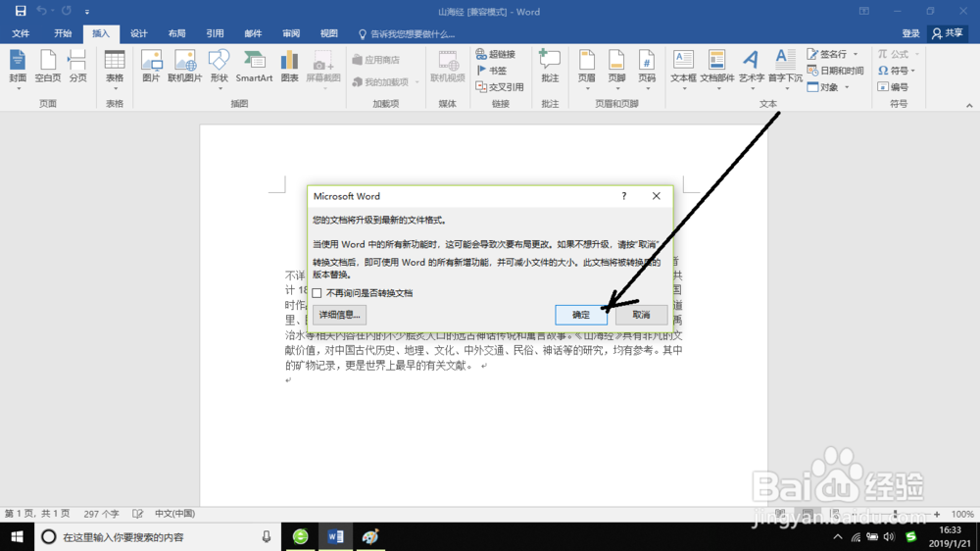The height and width of the screenshot is (551, 980).
Task: Switch to the 审阅 (Review) tab
Action: pyautogui.click(x=291, y=33)
